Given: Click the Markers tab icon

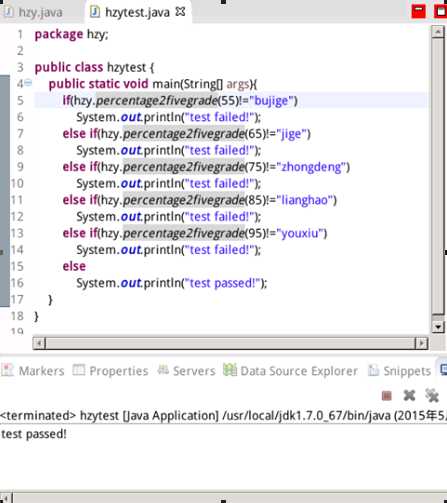Looking at the screenshot, I should coord(7,370).
